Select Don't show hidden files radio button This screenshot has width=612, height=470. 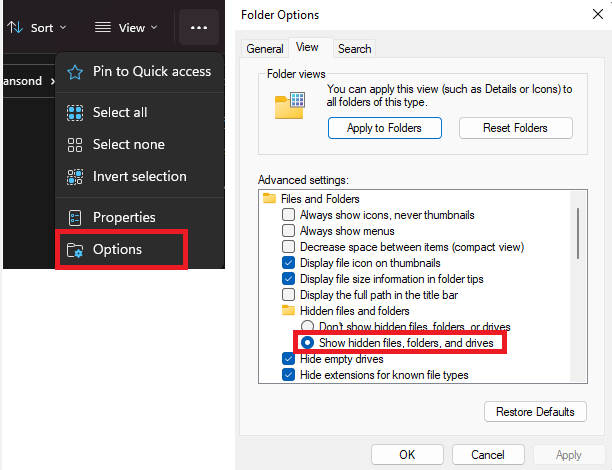[x=308, y=326]
